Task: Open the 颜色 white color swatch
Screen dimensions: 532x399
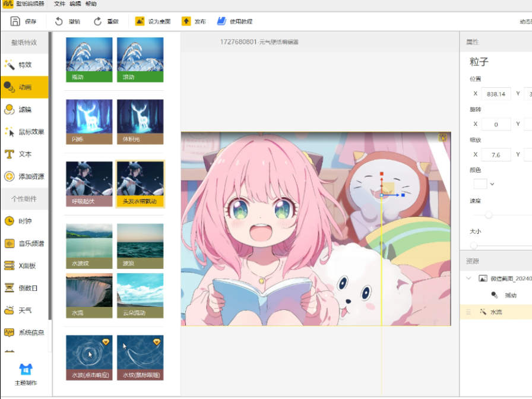Action: [x=480, y=184]
